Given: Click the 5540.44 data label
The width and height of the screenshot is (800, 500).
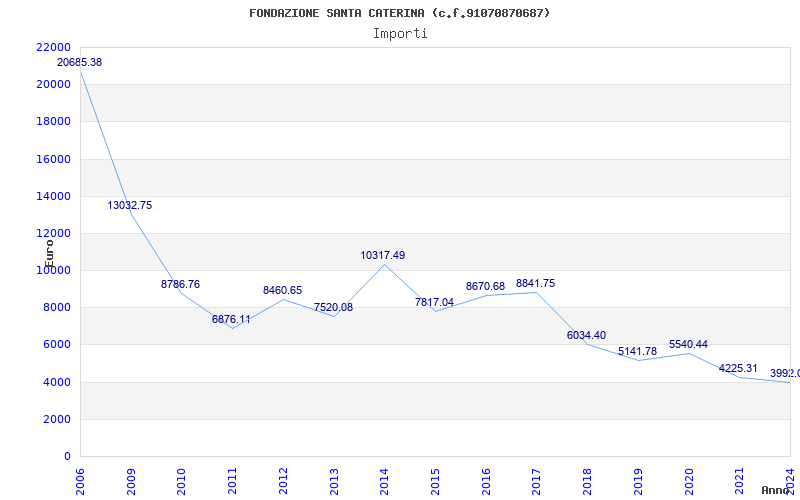Looking at the screenshot, I should point(688,344).
